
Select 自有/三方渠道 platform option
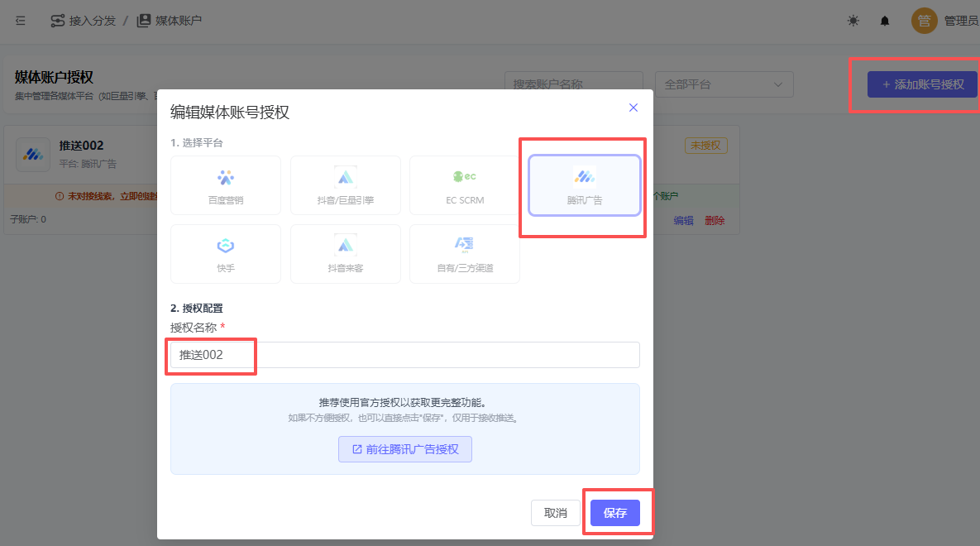click(x=465, y=254)
